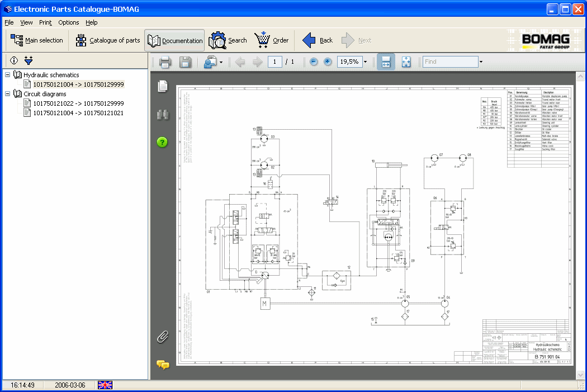Zoom out with the minus button
The image size is (587, 392).
(x=314, y=62)
